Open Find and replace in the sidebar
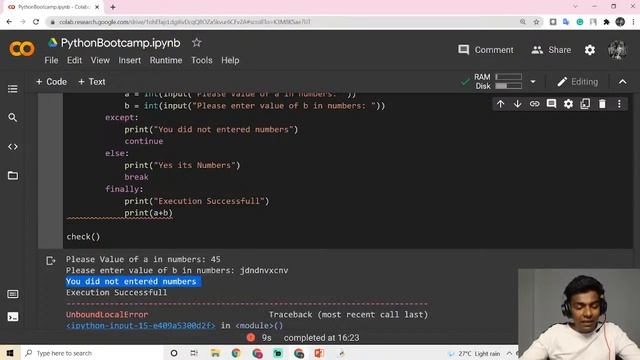Viewport: 640px width, 360px height. coord(13,118)
